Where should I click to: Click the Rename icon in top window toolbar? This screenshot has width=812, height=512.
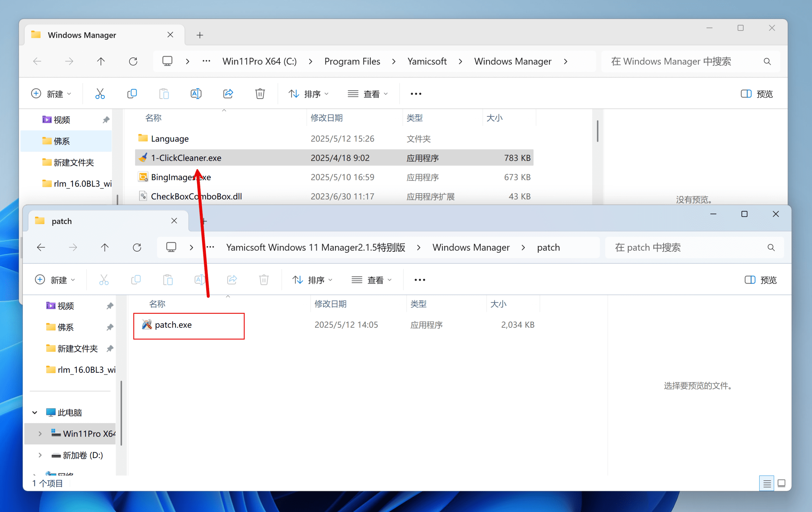coord(196,94)
